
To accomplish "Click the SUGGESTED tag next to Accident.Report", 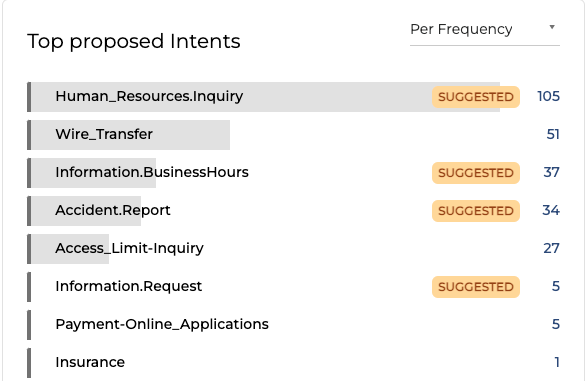I will [x=476, y=211].
